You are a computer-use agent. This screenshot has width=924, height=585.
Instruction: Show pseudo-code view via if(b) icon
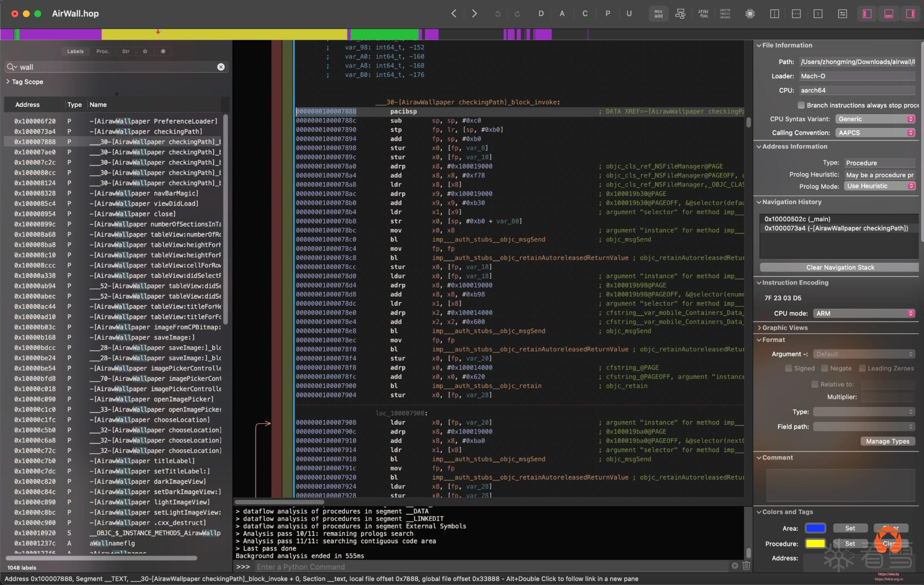pyautogui.click(x=703, y=14)
